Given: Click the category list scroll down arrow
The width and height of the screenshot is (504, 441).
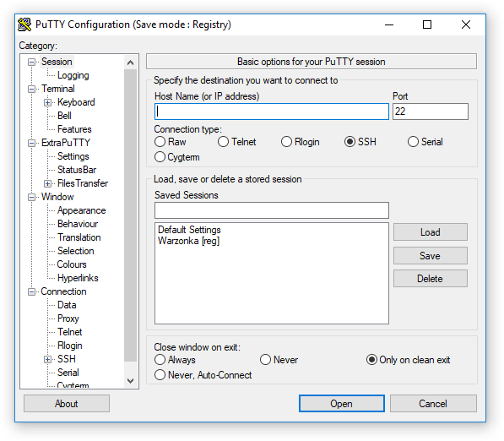Looking at the screenshot, I should point(130,381).
